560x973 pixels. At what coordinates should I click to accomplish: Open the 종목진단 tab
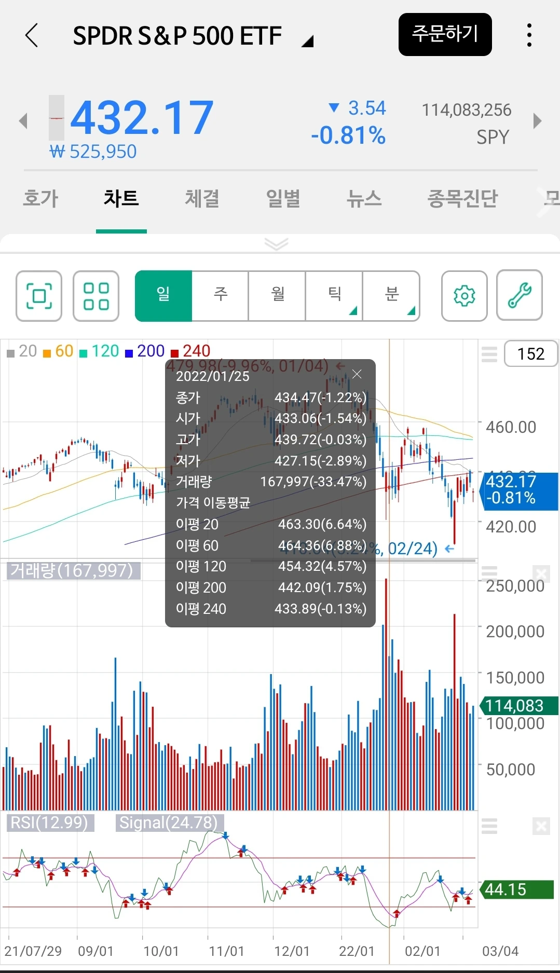462,198
